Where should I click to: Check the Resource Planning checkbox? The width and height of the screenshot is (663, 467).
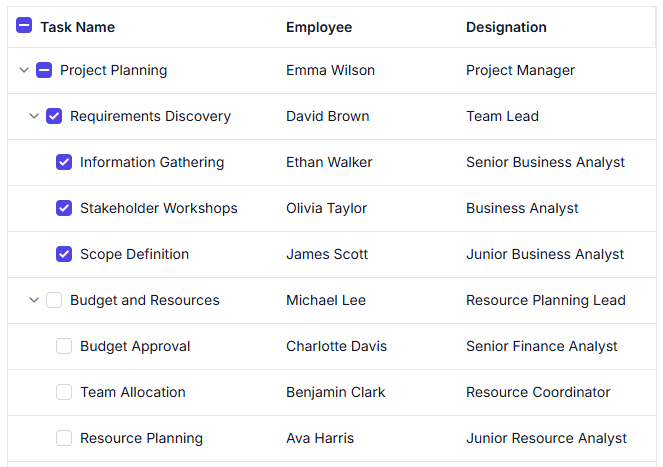pyautogui.click(x=64, y=438)
